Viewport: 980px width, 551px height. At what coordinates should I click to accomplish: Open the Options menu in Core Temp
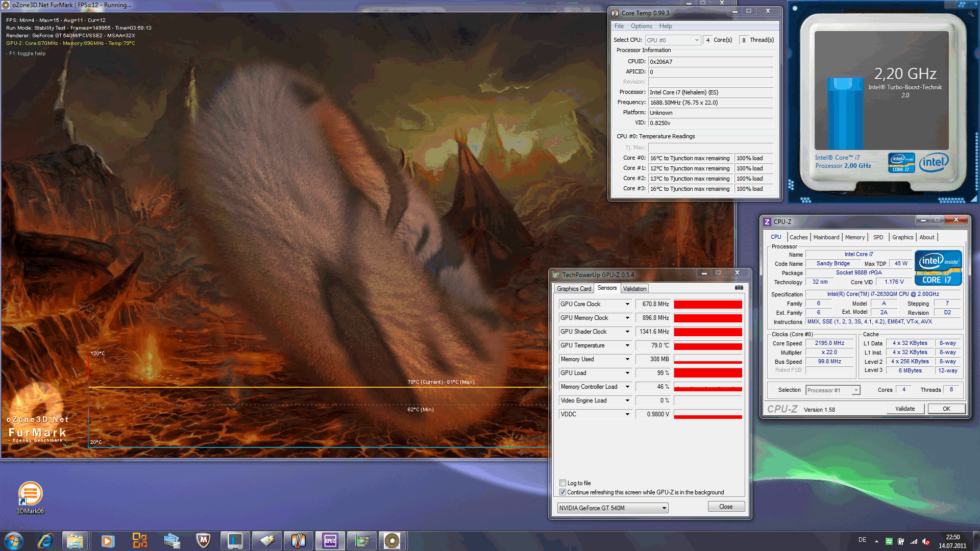(641, 26)
